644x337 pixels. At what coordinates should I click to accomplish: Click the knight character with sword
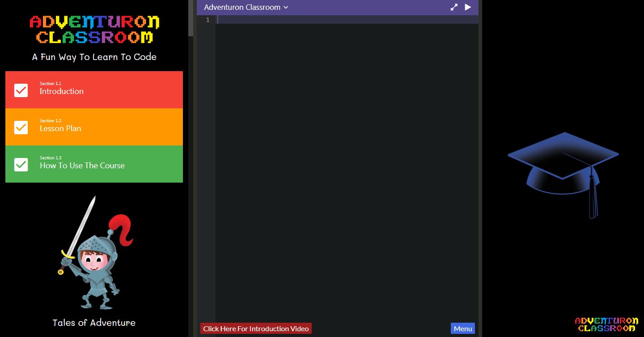click(x=95, y=253)
